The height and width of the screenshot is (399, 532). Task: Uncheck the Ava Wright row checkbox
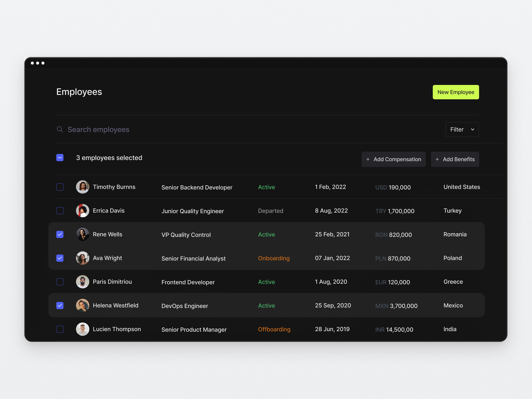coord(60,258)
